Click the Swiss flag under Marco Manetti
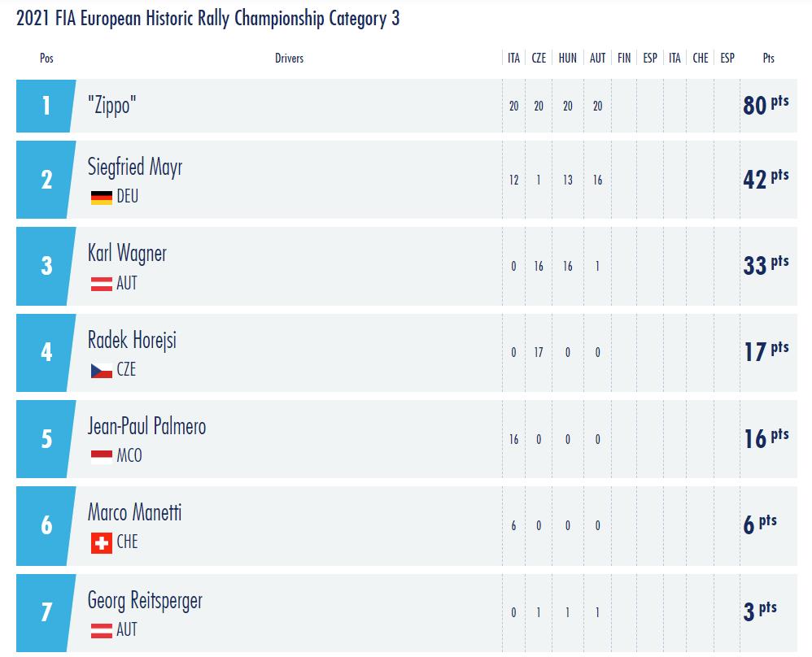 102,543
